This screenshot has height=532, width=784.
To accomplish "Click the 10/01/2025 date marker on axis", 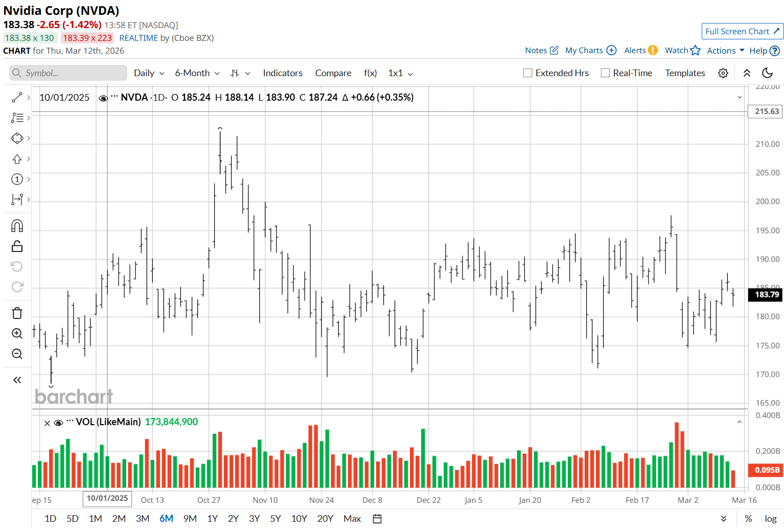I will (107, 498).
